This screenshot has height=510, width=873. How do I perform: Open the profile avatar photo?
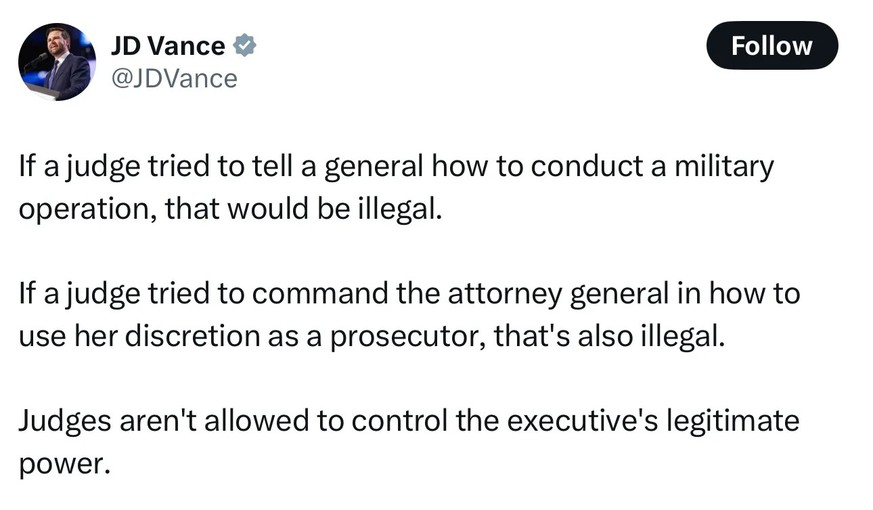click(55, 62)
